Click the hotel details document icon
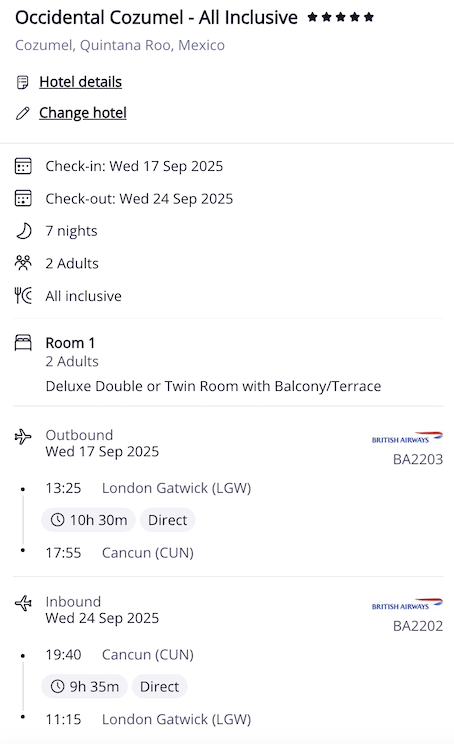The width and height of the screenshot is (454, 744). [22, 83]
